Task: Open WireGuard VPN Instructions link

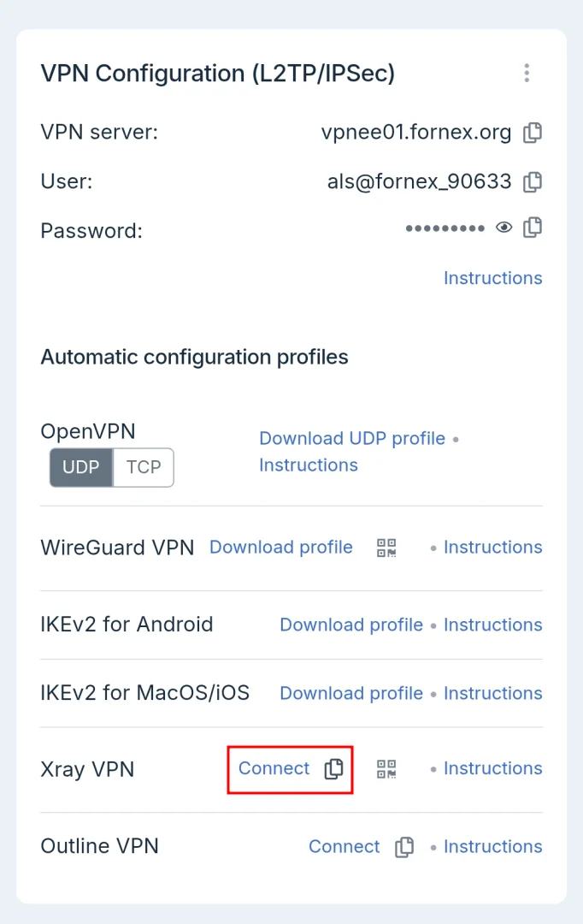Action: (x=492, y=548)
